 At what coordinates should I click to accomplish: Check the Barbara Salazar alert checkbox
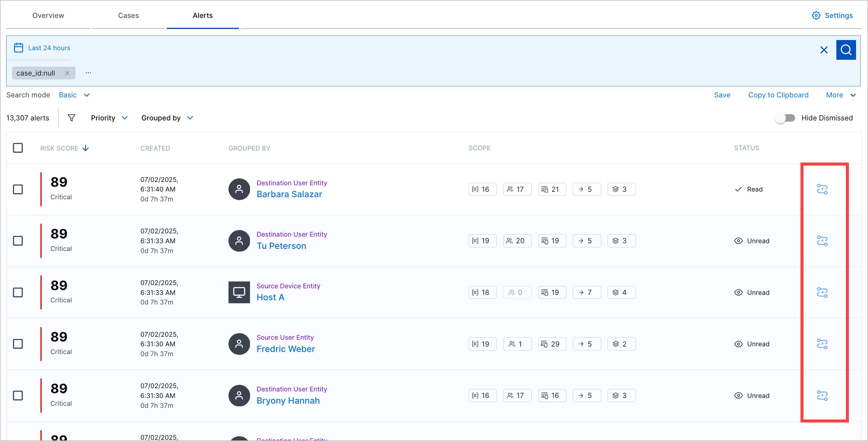[18, 189]
